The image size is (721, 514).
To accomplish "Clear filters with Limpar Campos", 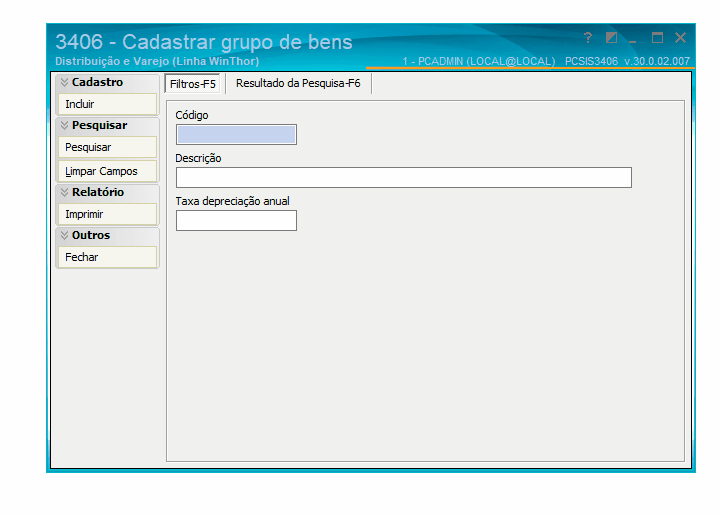I will click(108, 171).
